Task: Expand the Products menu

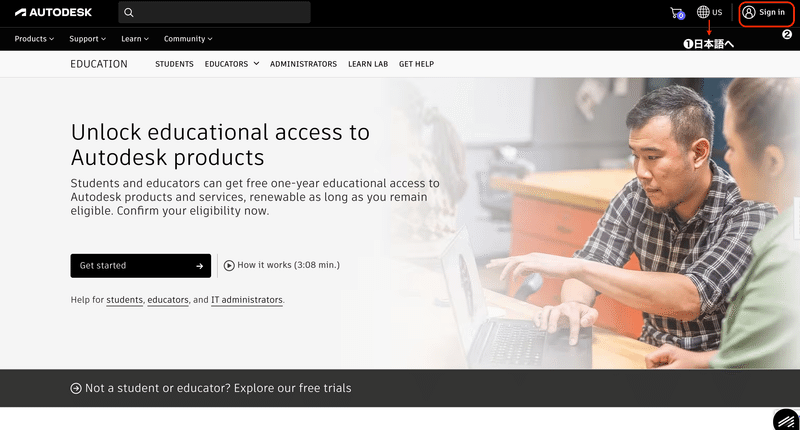Action: click(34, 39)
